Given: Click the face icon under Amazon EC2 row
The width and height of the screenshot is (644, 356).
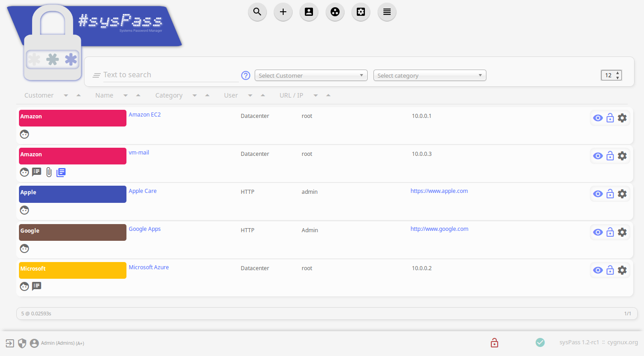Looking at the screenshot, I should click(24, 134).
